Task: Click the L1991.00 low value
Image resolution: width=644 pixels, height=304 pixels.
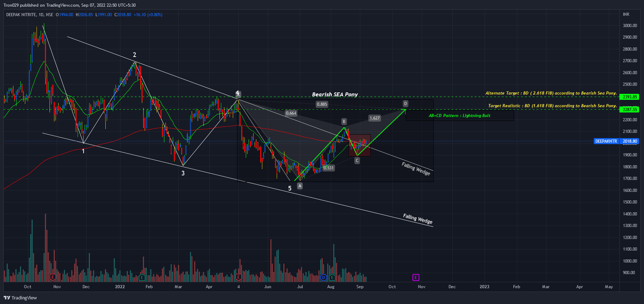Action: 104,15
